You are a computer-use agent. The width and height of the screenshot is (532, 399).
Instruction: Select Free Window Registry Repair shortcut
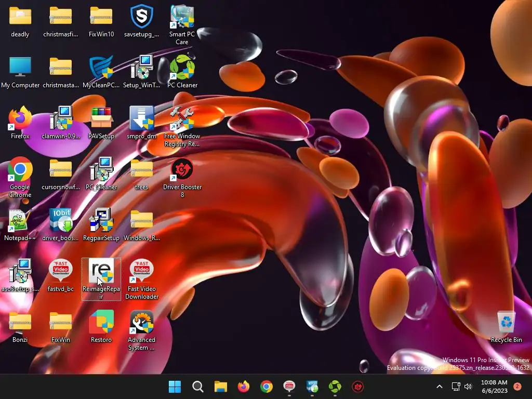click(x=182, y=127)
